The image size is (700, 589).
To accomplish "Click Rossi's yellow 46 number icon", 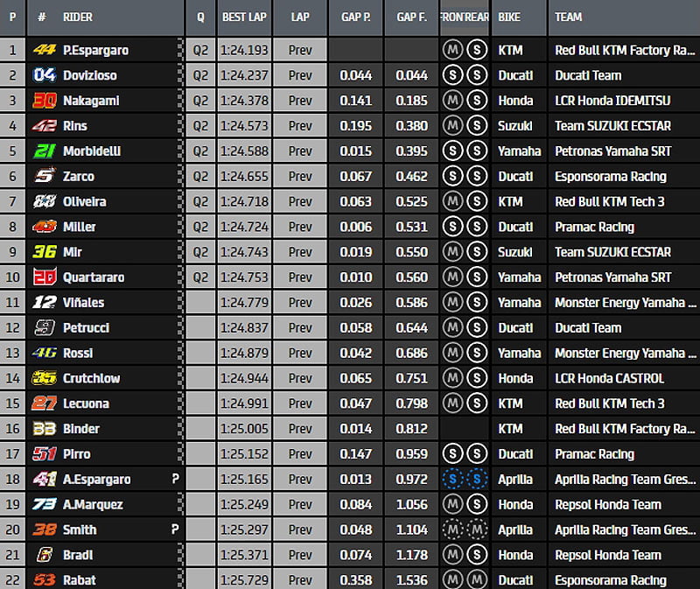I will [x=44, y=354].
